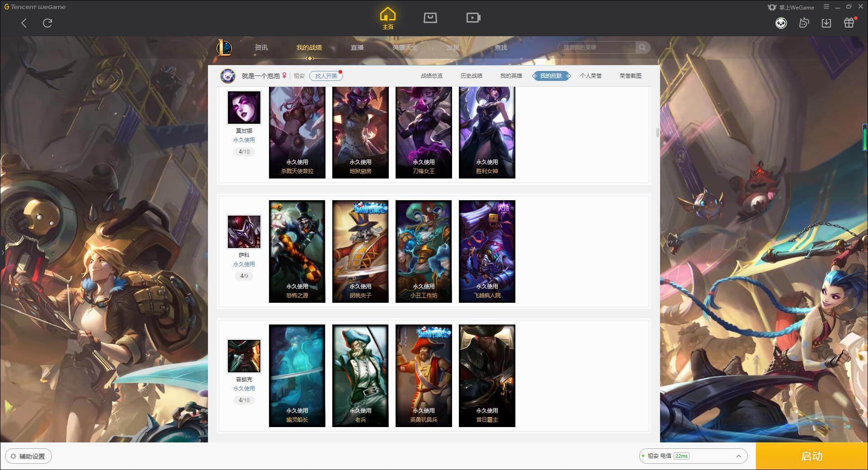The width and height of the screenshot is (868, 470).
Task: Open the 胜利女神 skin card
Action: (487, 132)
